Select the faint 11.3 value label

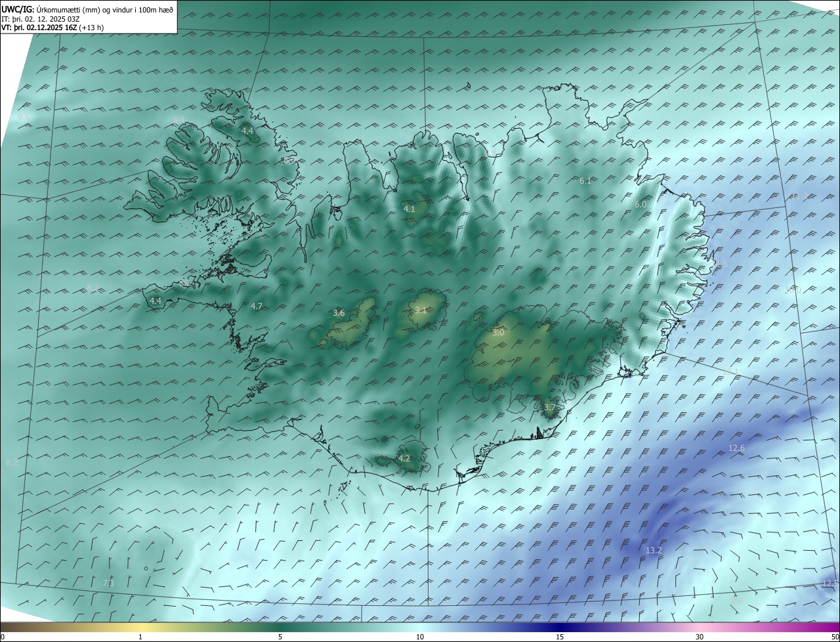[x=799, y=196]
